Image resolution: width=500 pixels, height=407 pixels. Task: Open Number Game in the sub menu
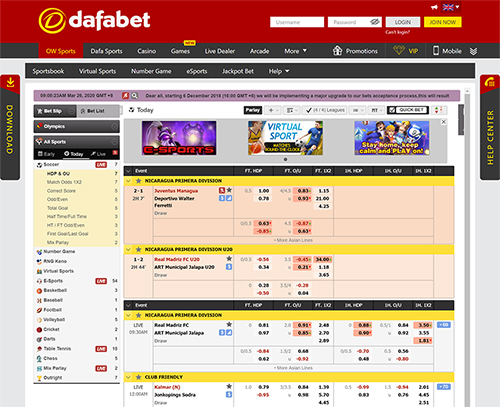coord(151,71)
